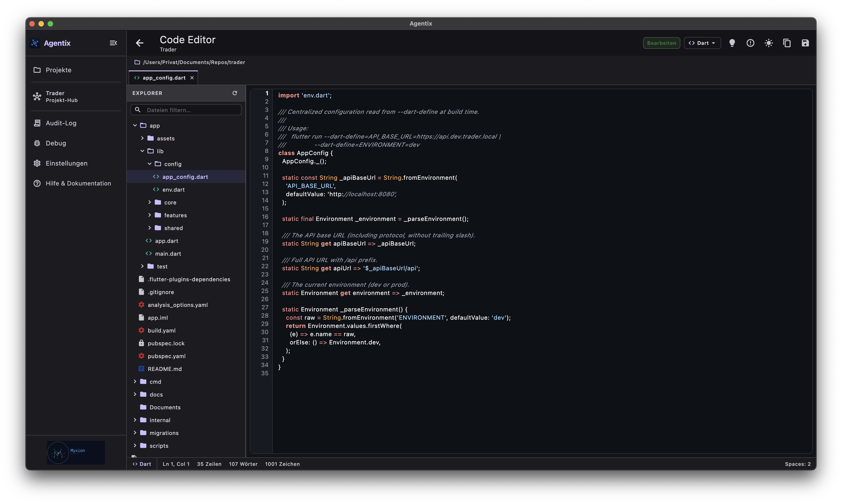Collapse the sidebar menu icon
This screenshot has height=504, width=842.
tap(113, 43)
